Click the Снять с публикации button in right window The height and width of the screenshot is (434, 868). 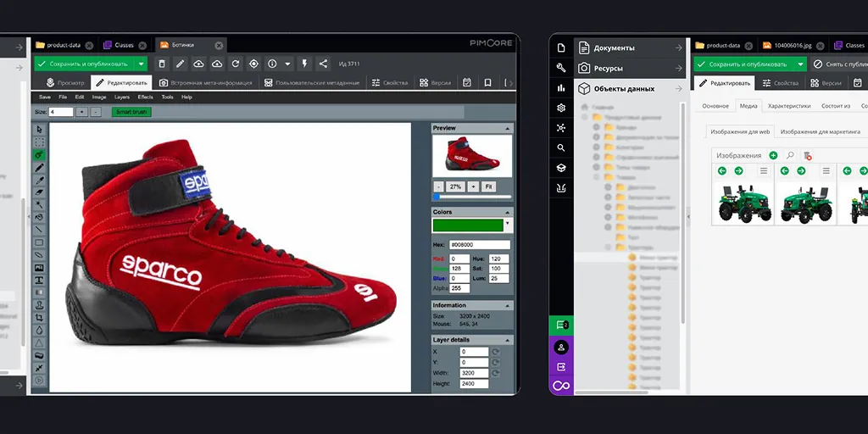[x=838, y=64]
